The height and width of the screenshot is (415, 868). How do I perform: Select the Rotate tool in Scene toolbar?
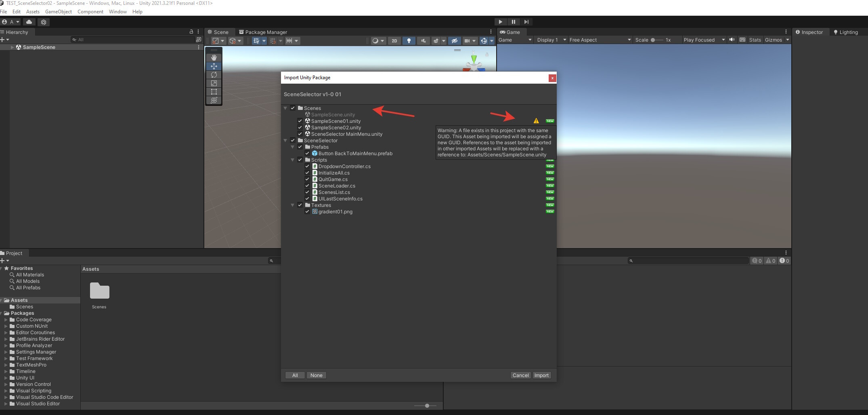coord(214,75)
